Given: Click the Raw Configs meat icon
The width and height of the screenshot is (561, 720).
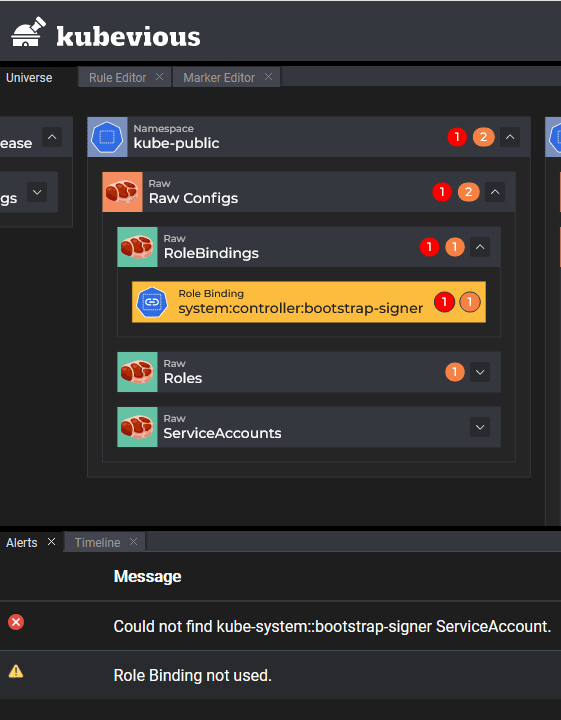Looking at the screenshot, I should [122, 192].
